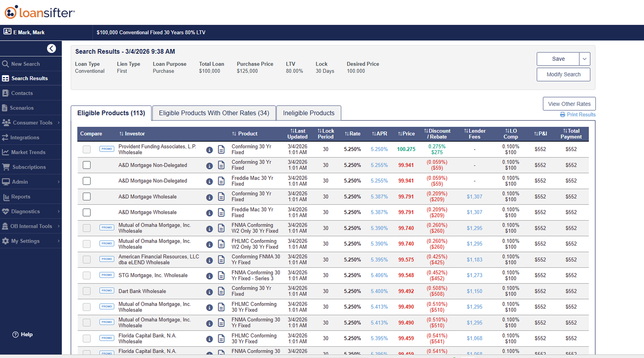Click $1,183 lender fees for American Financial Resources
644x358 pixels.
475,260
